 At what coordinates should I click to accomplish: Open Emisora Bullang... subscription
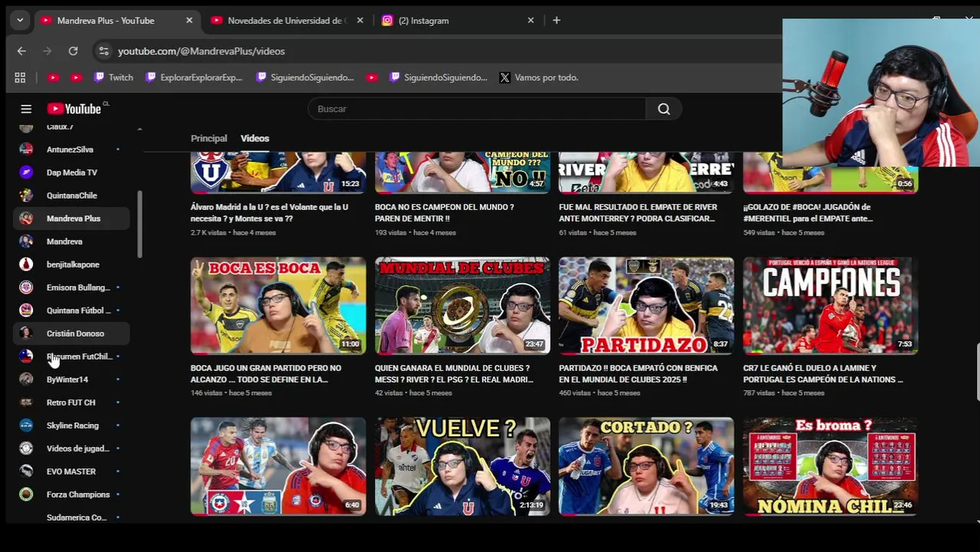pyautogui.click(x=71, y=287)
